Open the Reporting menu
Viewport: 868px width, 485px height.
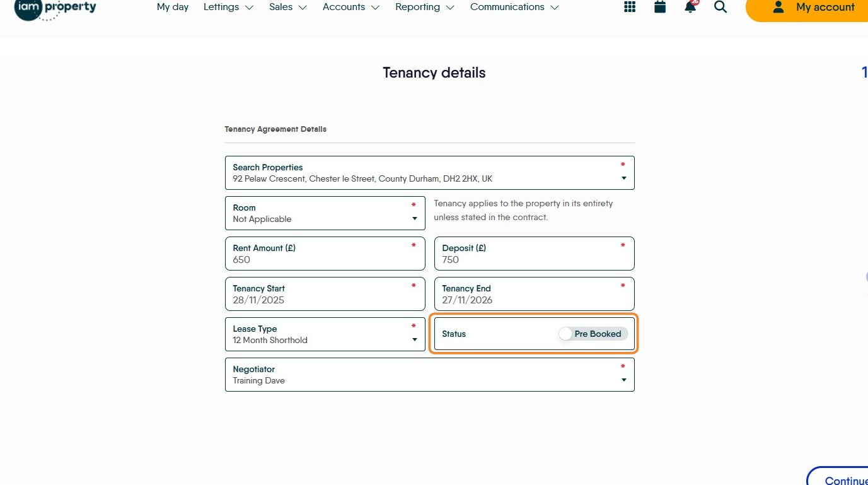pos(424,7)
